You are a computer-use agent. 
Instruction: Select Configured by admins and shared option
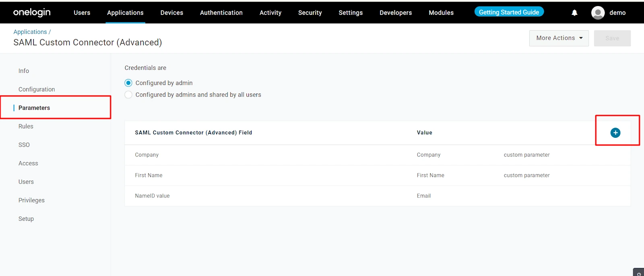click(x=128, y=95)
